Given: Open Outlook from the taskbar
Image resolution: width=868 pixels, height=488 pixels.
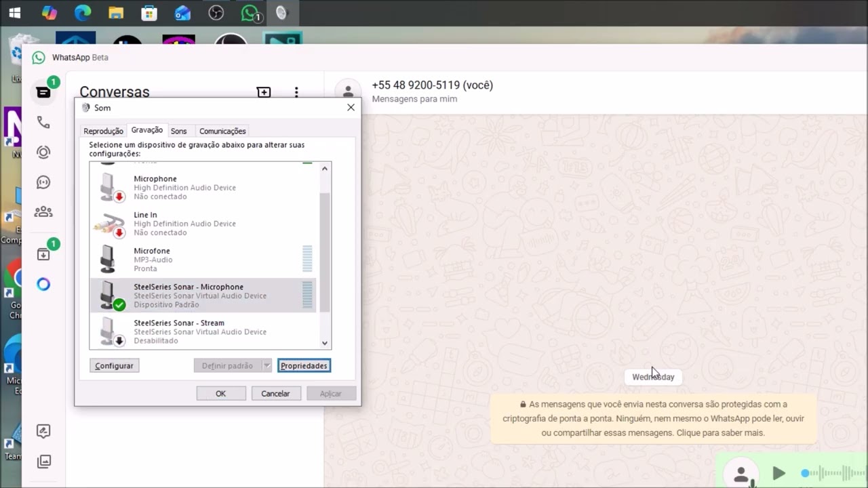Looking at the screenshot, I should (182, 13).
